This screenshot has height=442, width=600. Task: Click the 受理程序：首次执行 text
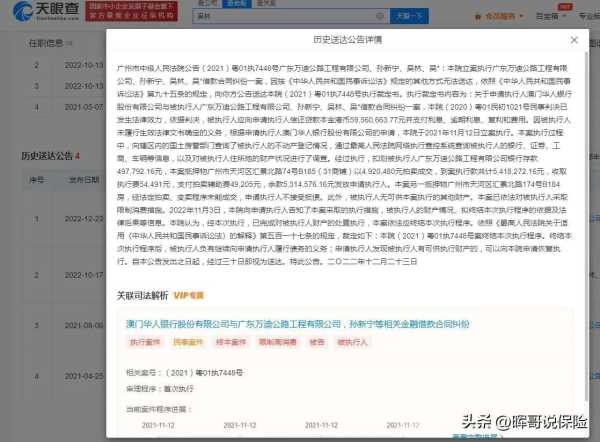pos(160,389)
